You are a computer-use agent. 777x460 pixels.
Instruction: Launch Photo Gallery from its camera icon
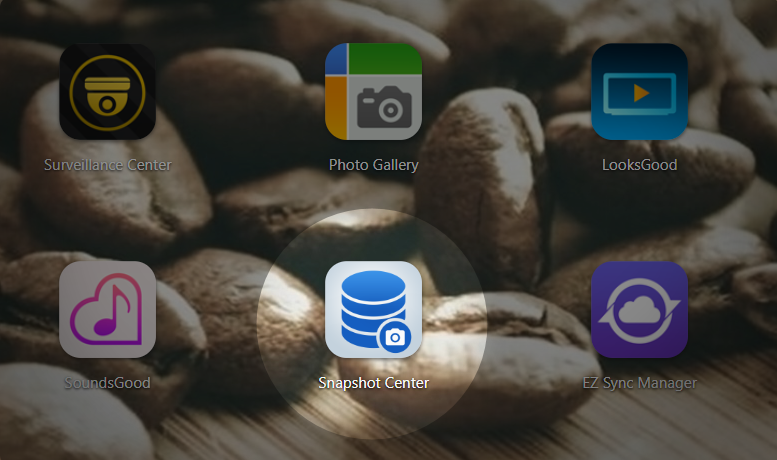tap(373, 91)
